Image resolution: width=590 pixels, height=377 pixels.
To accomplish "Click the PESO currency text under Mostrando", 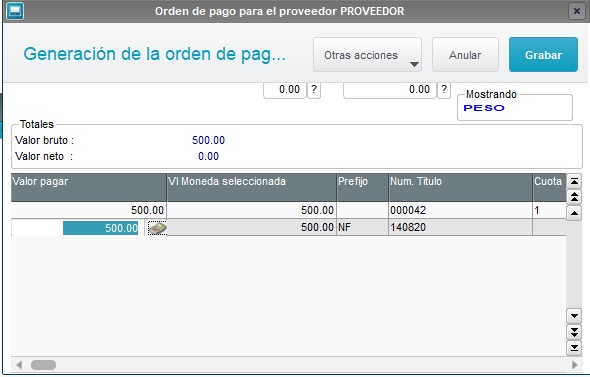I will pos(484,108).
